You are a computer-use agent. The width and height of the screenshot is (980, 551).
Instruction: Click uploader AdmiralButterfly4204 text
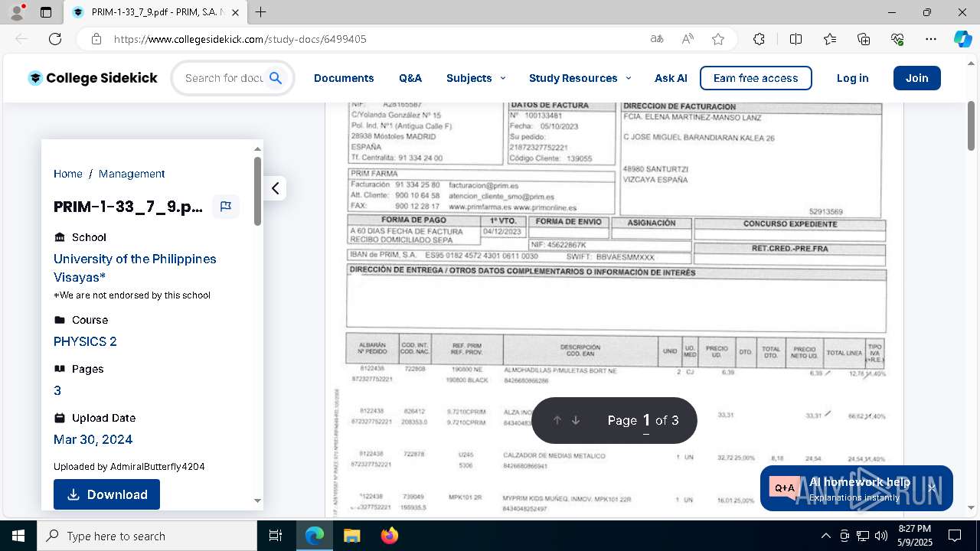coord(157,467)
